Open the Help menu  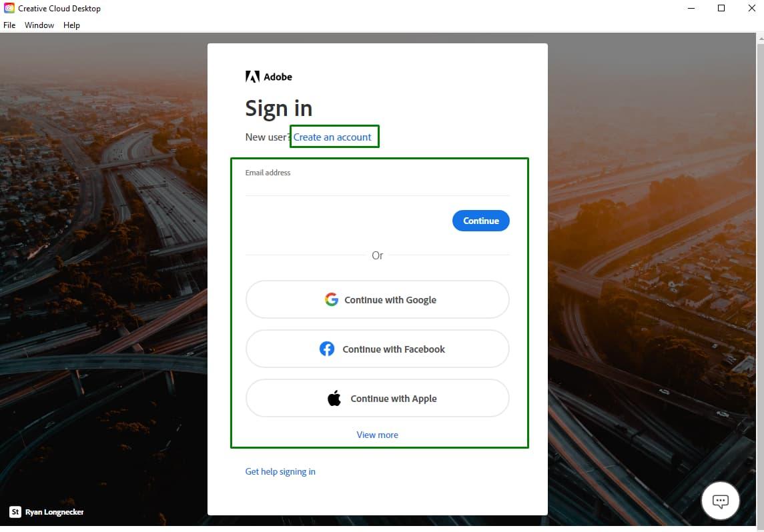click(71, 25)
